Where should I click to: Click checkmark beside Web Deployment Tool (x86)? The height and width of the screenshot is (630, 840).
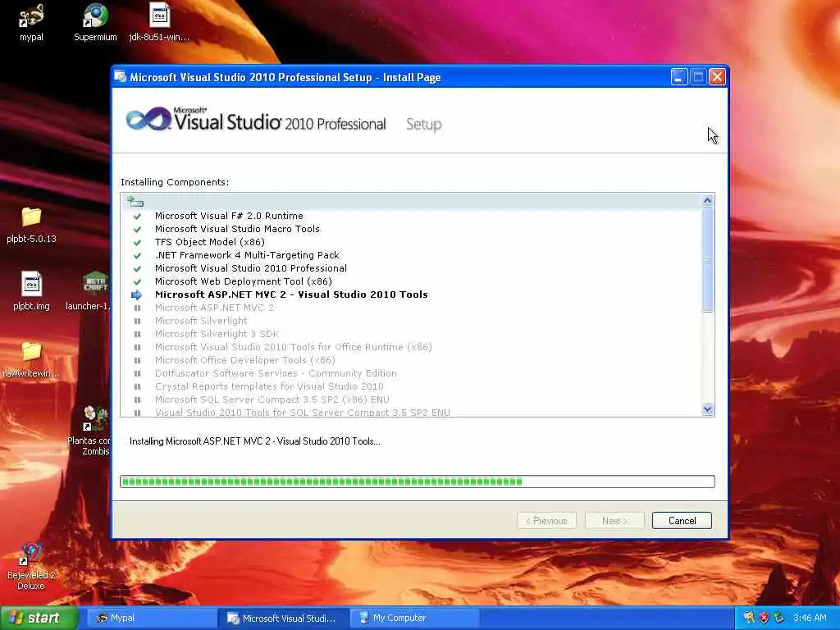click(137, 282)
